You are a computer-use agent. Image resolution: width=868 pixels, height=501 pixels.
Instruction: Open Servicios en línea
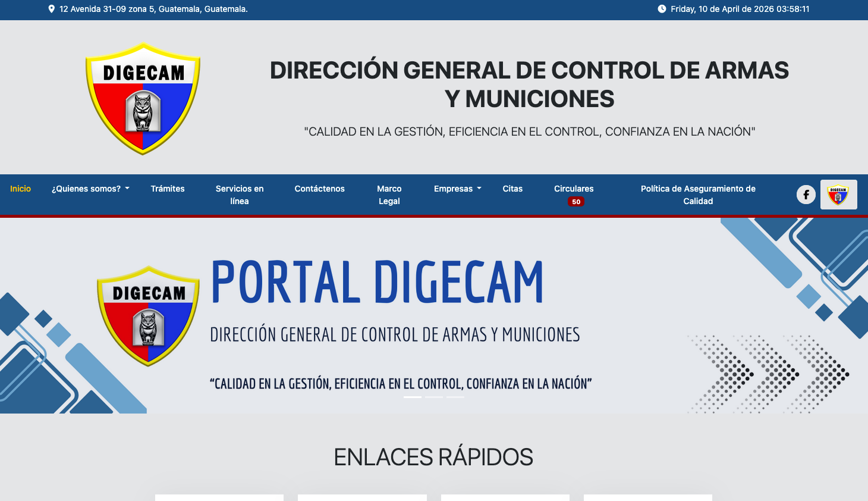tap(240, 195)
